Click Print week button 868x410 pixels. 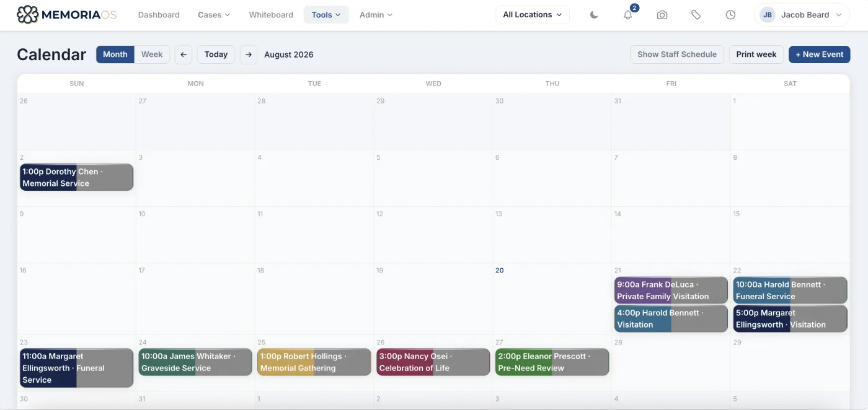pyautogui.click(x=756, y=55)
